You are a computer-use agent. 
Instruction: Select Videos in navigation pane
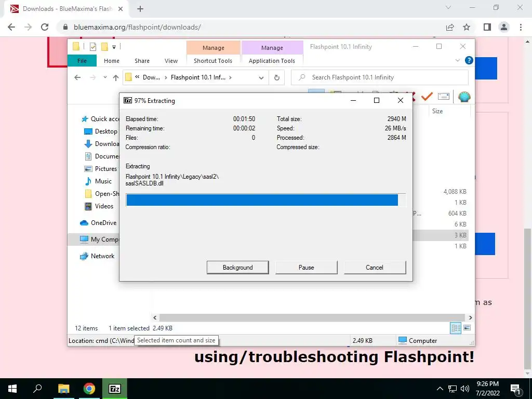click(99, 206)
